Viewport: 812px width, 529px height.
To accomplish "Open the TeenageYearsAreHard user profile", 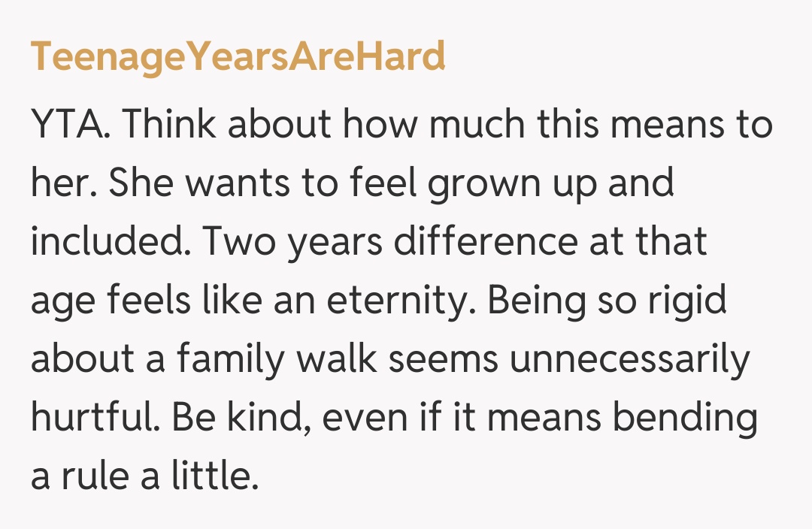I will tap(238, 57).
